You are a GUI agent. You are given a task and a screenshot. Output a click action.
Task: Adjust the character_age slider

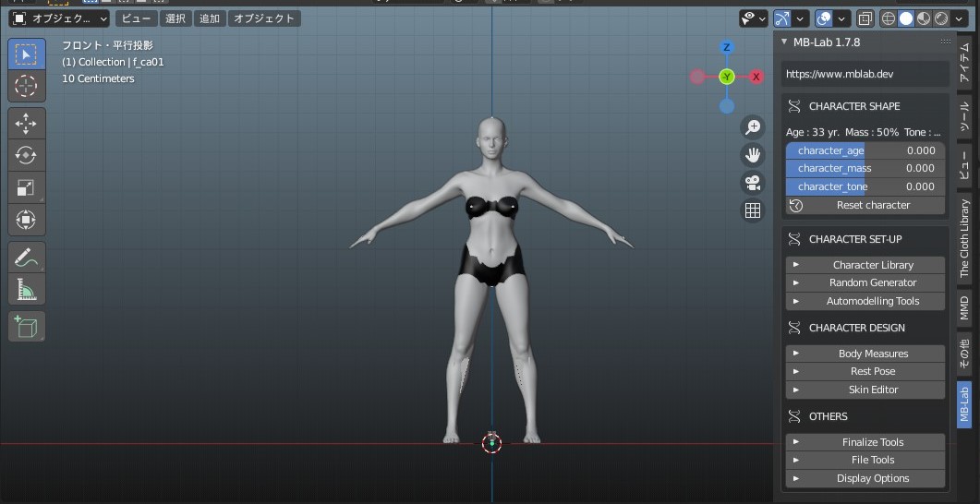tap(865, 150)
